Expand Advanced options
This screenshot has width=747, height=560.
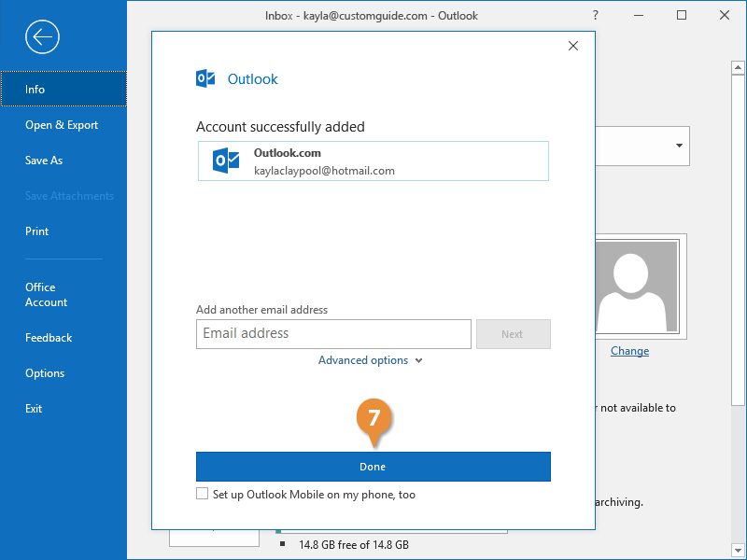pyautogui.click(x=370, y=360)
